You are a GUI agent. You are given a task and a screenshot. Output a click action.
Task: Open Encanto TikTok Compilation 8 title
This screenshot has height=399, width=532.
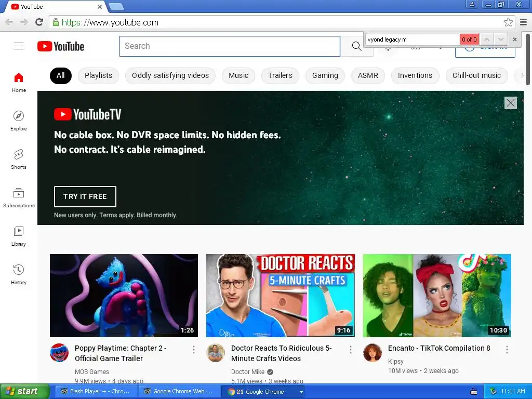439,348
